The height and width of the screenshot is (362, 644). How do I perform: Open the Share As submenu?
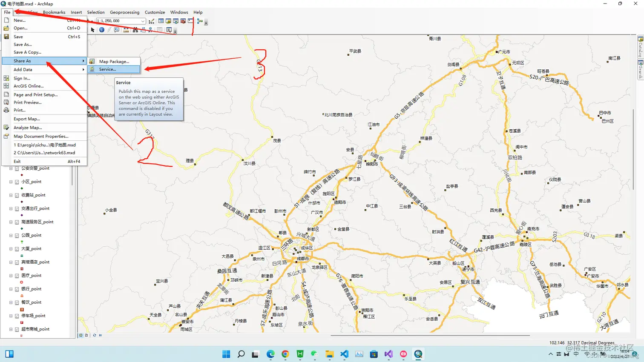[x=44, y=61]
